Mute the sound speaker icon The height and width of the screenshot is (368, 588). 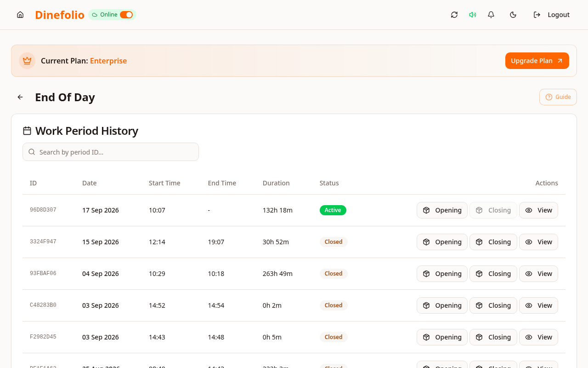click(x=473, y=15)
